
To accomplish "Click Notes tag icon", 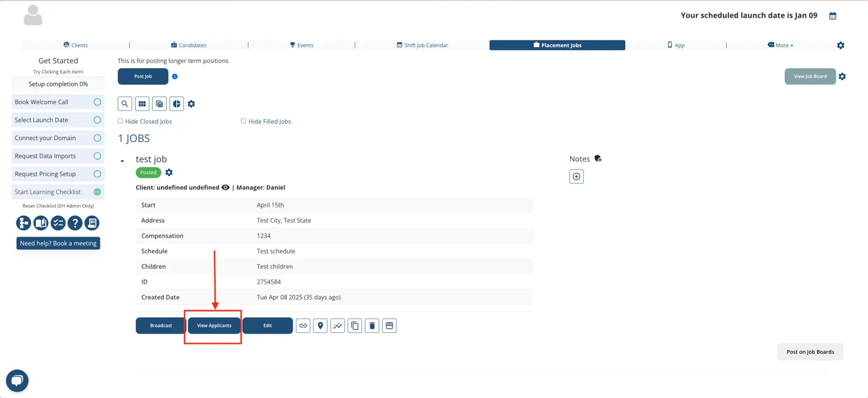I will (598, 159).
